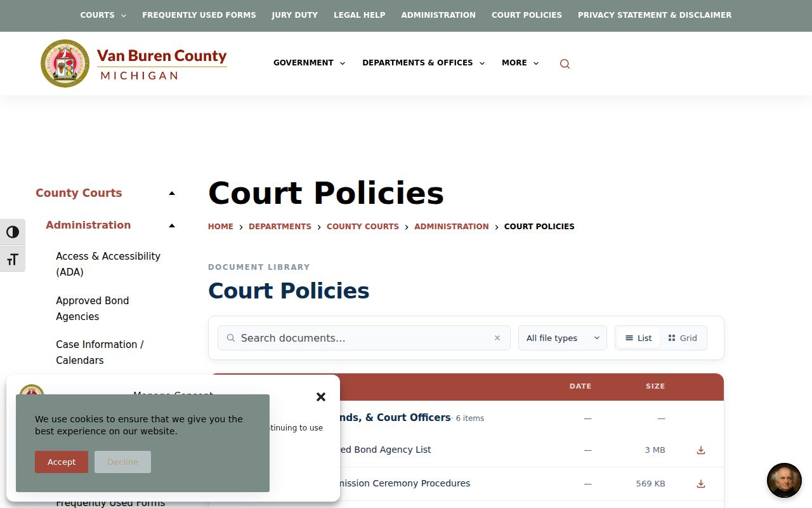Toggle font size accessibility icon
Viewport: 812px width, 508px height.
13,259
